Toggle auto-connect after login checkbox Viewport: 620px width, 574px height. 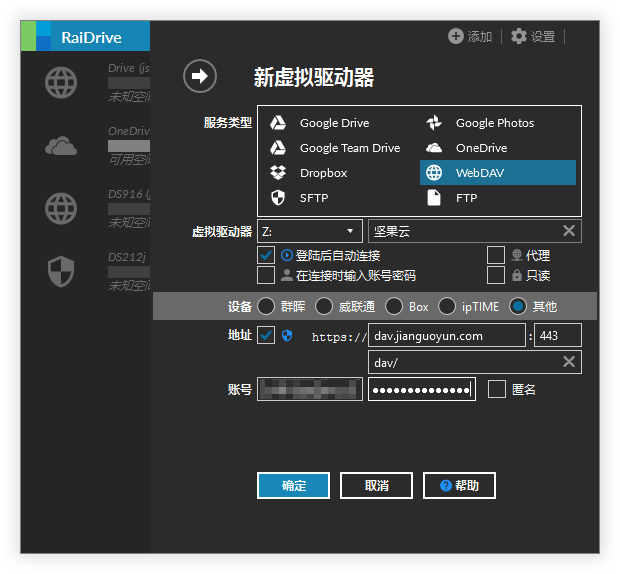pyautogui.click(x=266, y=255)
